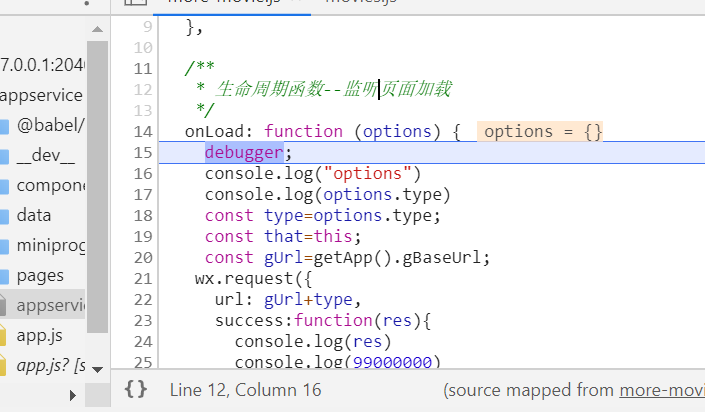Click the highlighted debugger statement
This screenshot has height=412, width=705.
(245, 152)
